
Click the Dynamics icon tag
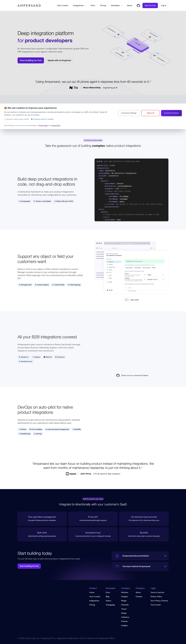point(56,357)
